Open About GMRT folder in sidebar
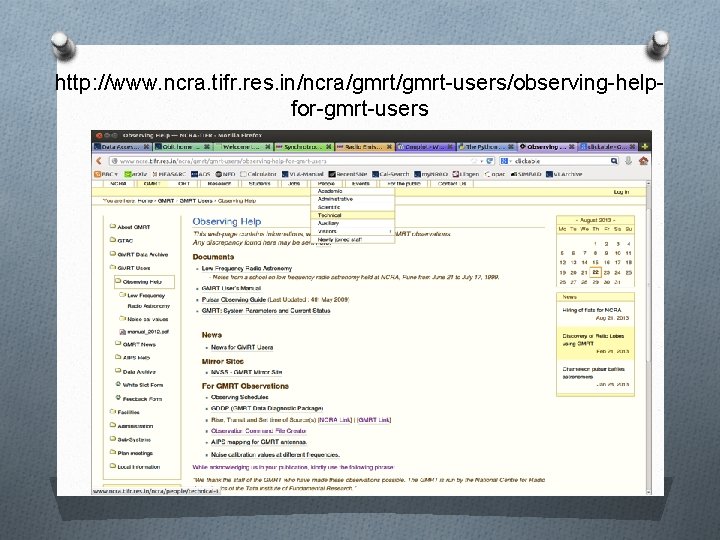Image resolution: width=720 pixels, height=540 pixels. click(x=130, y=227)
